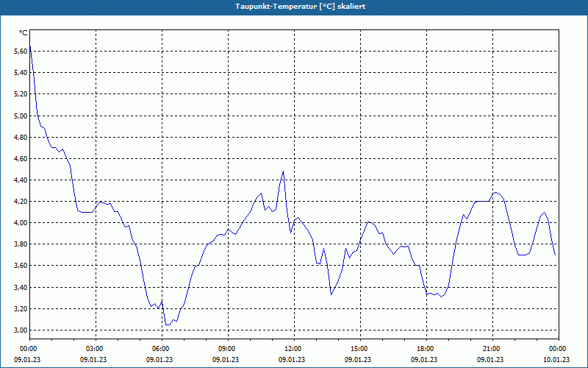The width and height of the screenshot is (588, 368).
Task: Click the '°C' unit label above the y-axis
Action: click(24, 33)
